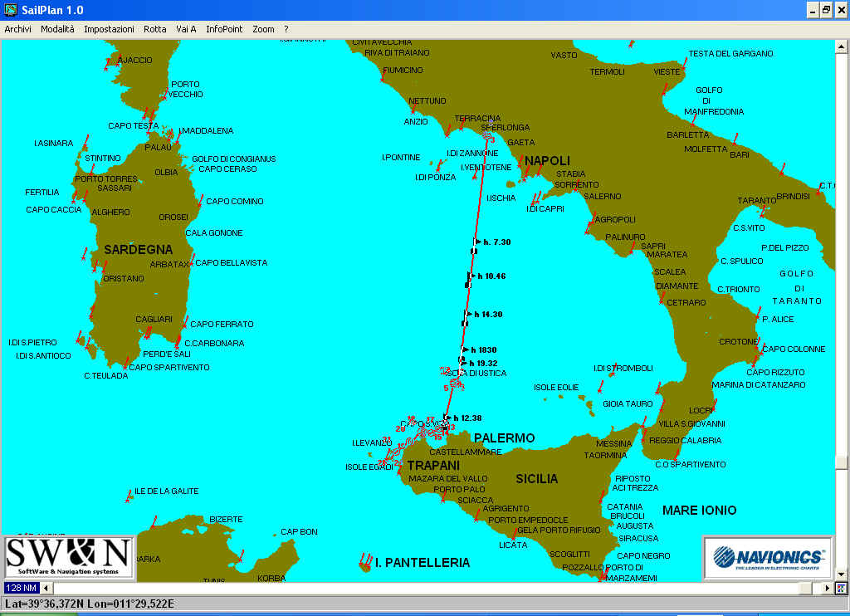Click the NAPOLI label on the map
This screenshot has width=850, height=616.
548,161
